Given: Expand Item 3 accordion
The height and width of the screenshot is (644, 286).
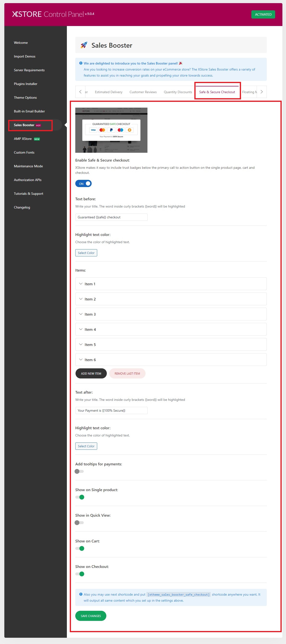Looking at the screenshot, I should click(171, 314).
